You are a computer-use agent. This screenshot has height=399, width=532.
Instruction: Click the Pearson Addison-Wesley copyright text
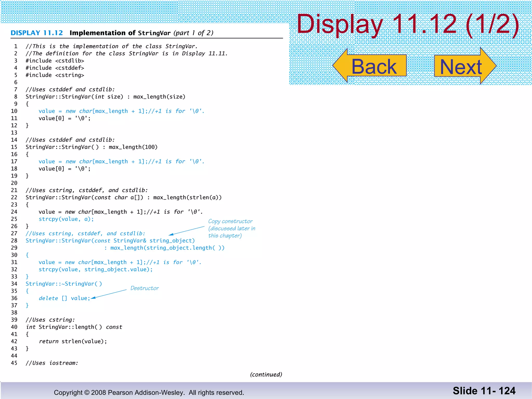[x=149, y=393]
